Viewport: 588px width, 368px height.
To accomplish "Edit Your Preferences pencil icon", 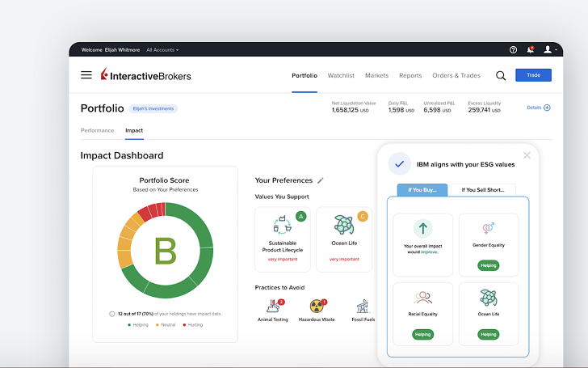I will (x=321, y=180).
